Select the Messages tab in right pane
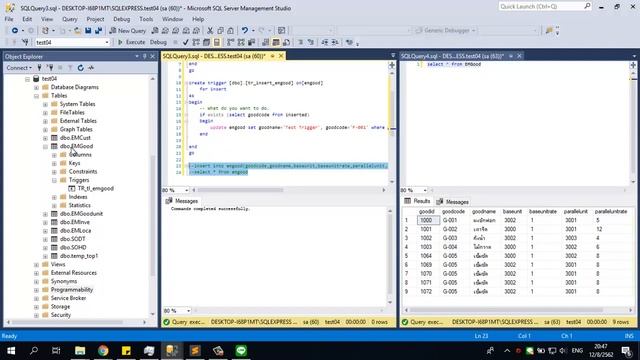Screen dimensions: 640x360 tap(452, 202)
